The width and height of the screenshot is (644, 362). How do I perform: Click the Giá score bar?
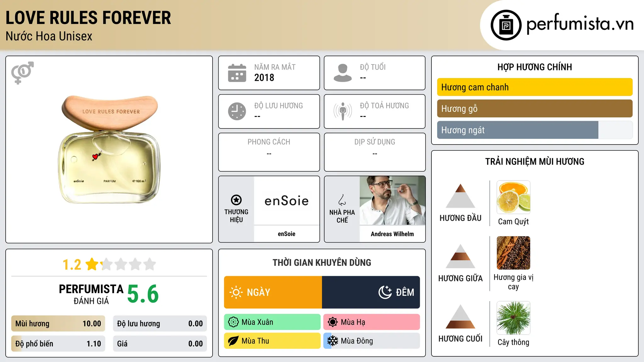point(160,344)
